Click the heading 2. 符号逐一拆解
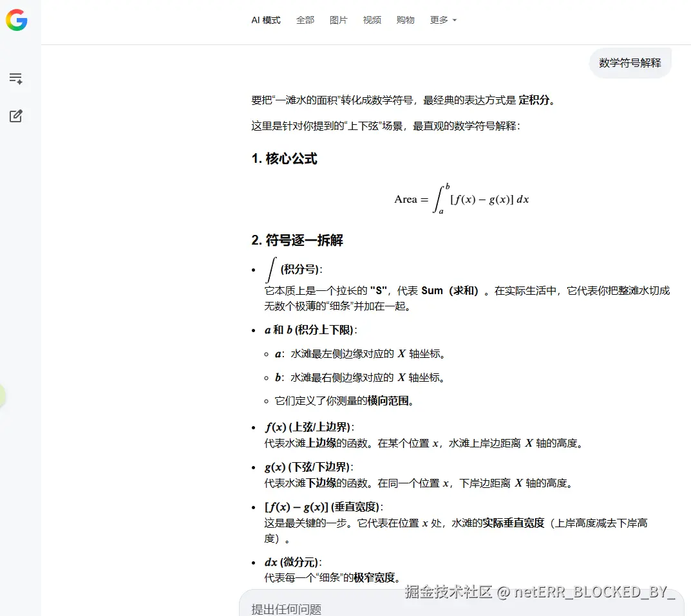 pyautogui.click(x=298, y=240)
